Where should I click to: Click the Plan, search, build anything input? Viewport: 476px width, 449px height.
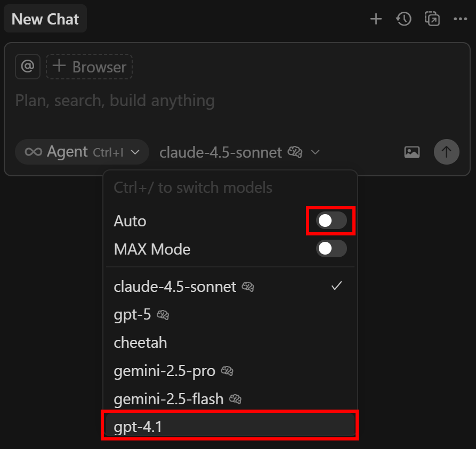pos(115,100)
